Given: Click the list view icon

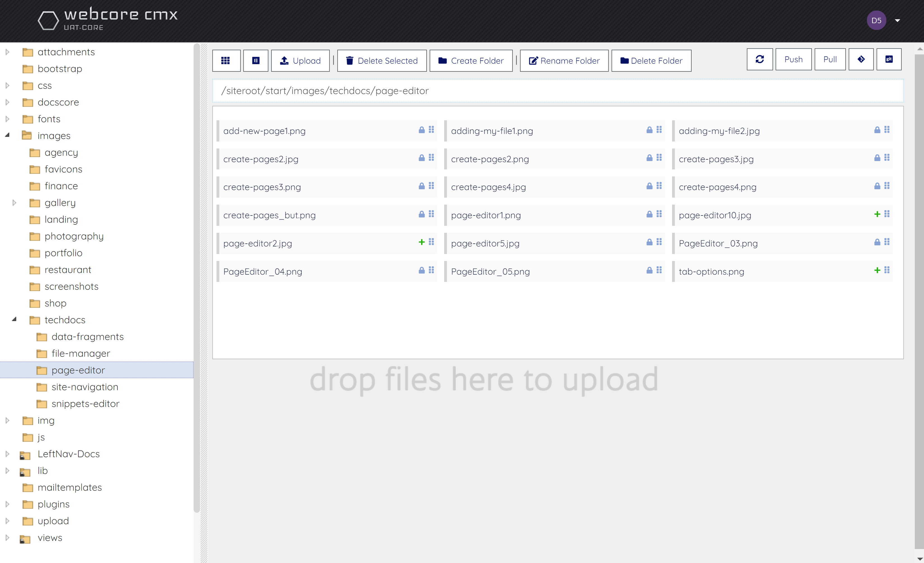Looking at the screenshot, I should (256, 59).
